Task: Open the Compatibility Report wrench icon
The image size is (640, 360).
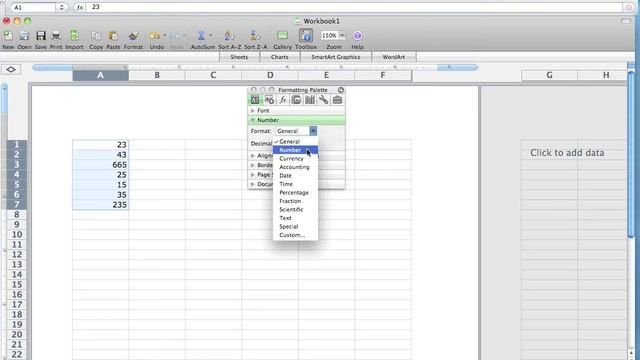Action: click(323, 100)
